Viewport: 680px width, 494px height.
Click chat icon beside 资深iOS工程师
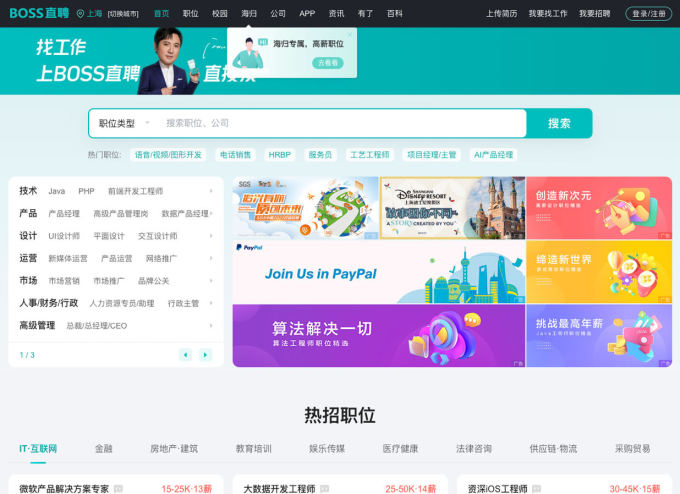tap(537, 489)
